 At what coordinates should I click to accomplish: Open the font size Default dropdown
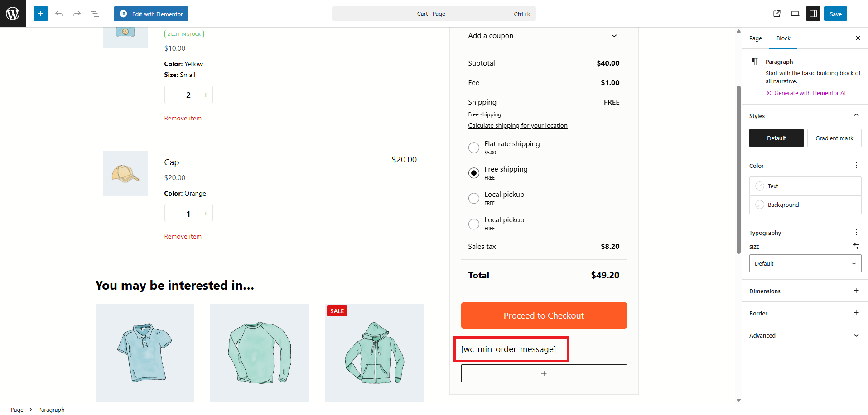point(805,263)
